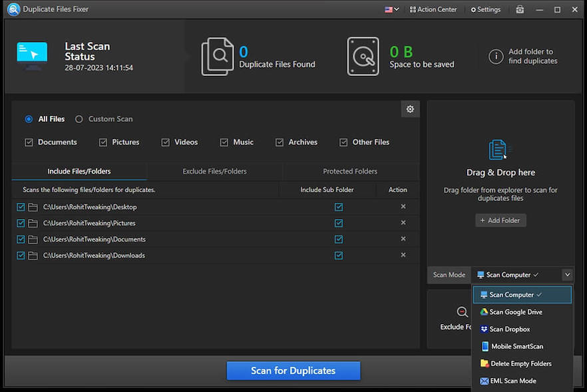Remove the Documents folder with X
The image size is (587, 392).
click(x=403, y=238)
